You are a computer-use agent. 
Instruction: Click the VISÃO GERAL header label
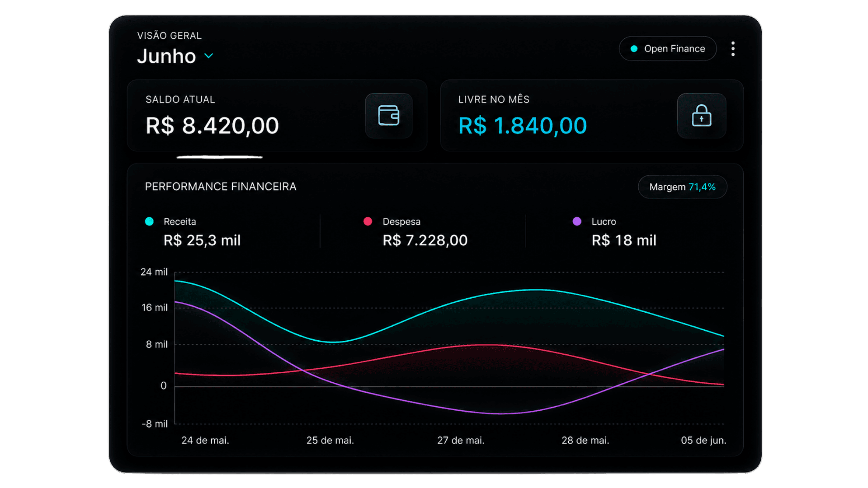tap(170, 36)
